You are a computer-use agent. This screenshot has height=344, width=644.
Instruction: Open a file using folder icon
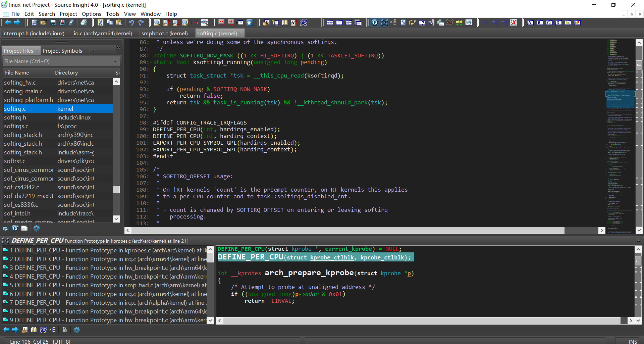(43, 22)
